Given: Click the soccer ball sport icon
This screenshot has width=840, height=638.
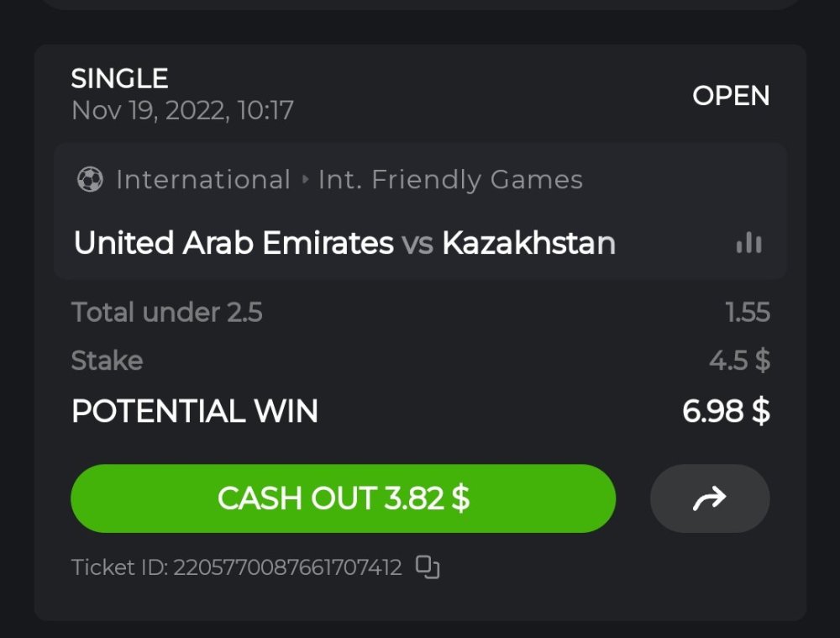Looking at the screenshot, I should [90, 180].
